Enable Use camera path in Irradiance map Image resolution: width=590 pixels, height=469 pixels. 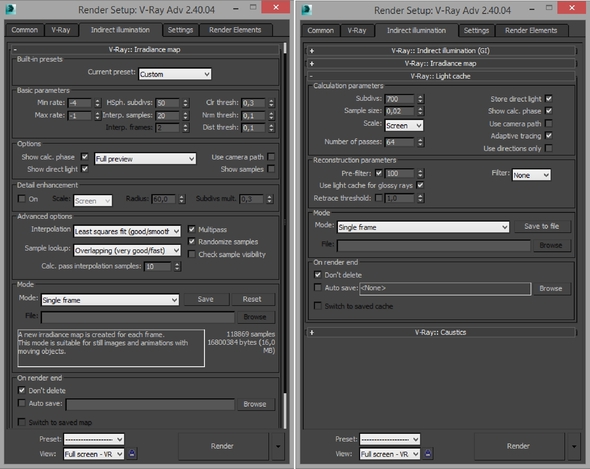coord(271,157)
